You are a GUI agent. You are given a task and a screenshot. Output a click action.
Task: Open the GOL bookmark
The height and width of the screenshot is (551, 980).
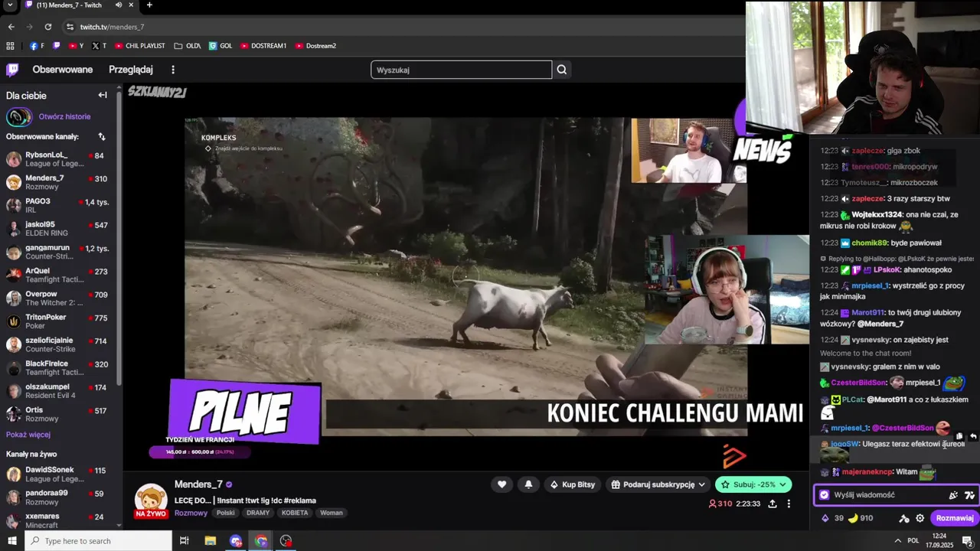coord(220,46)
